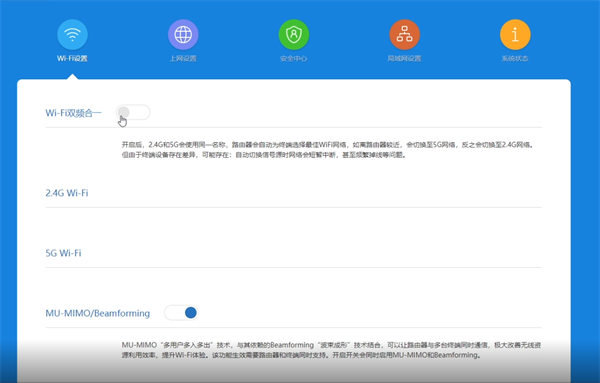
Task: Open the Wi-Fi设置 wireless signal icon
Action: 72,34
